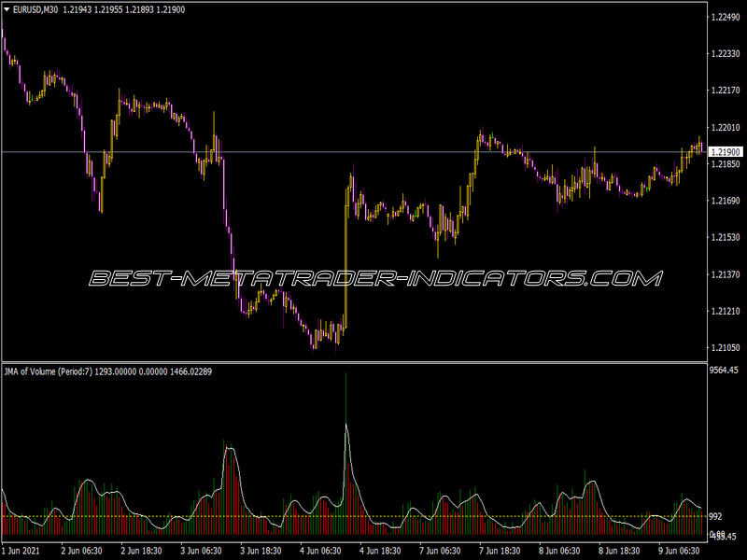Image resolution: width=747 pixels, height=560 pixels.
Task: Open the chart menu triangle beside EURUSD,M30
Action: pyautogui.click(x=7, y=9)
